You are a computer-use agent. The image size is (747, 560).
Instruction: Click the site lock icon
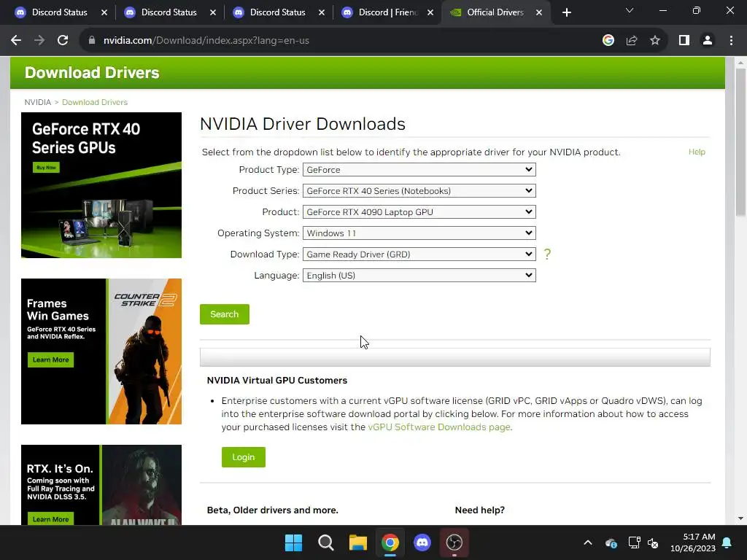click(x=92, y=41)
